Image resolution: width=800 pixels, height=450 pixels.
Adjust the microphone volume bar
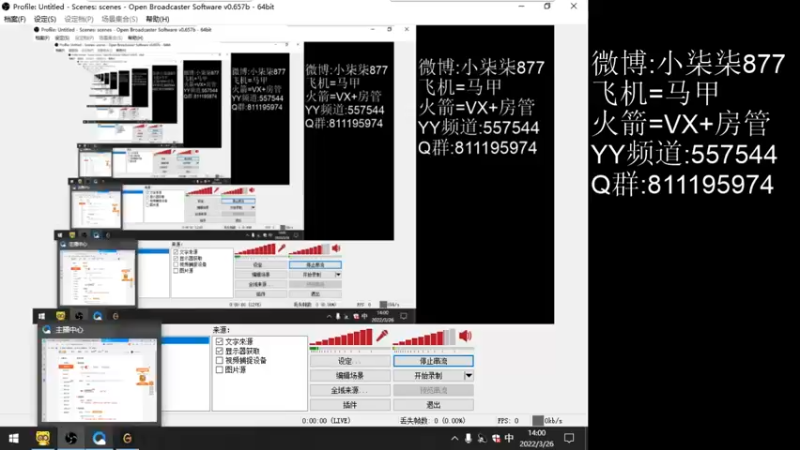tap(342, 338)
